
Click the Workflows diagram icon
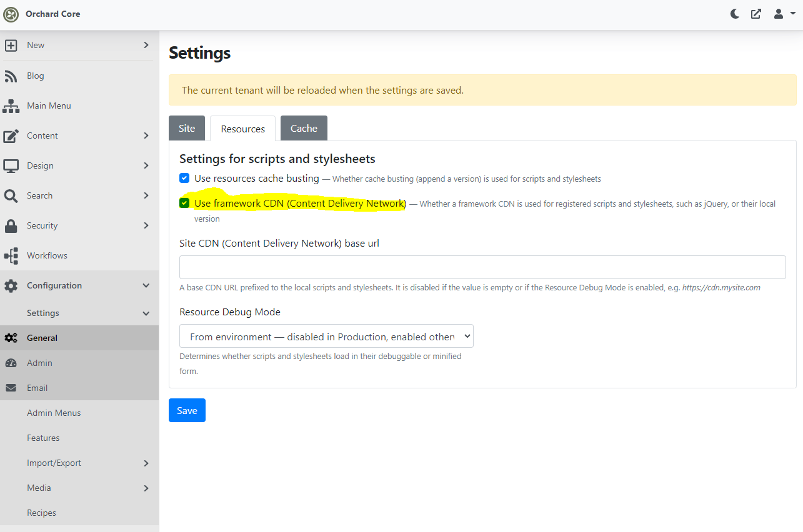click(11, 256)
